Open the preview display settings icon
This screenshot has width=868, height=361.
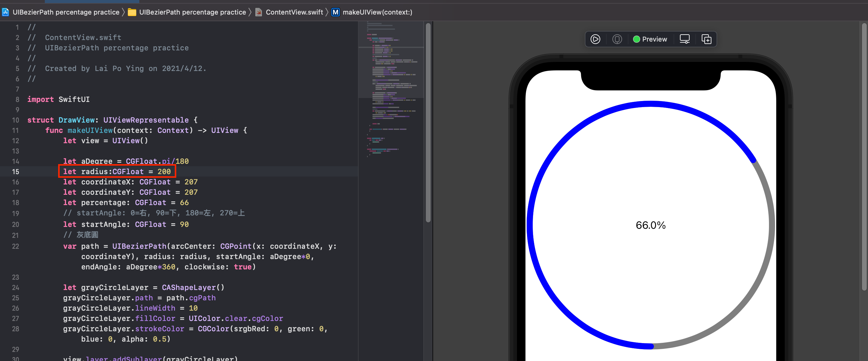coord(684,39)
